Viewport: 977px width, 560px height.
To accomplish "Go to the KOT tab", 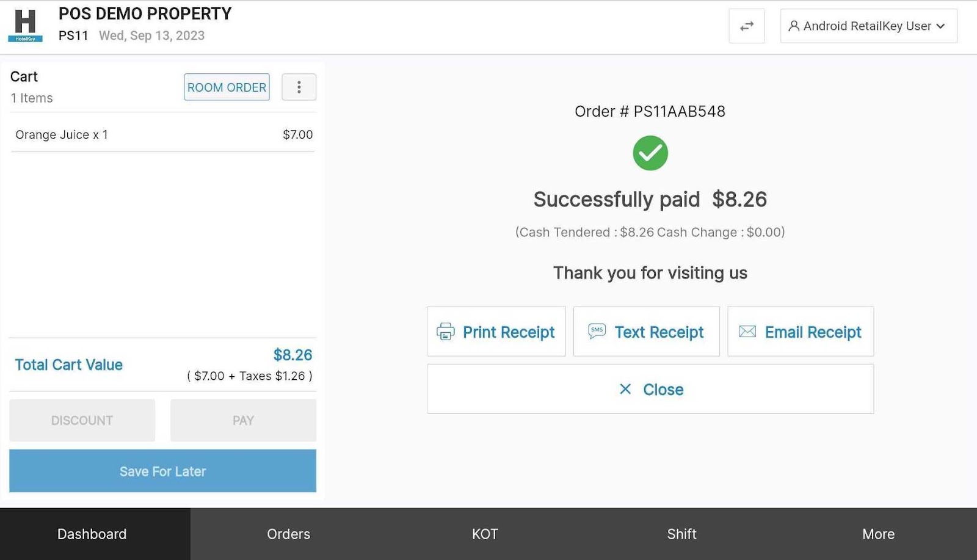I will (x=485, y=534).
